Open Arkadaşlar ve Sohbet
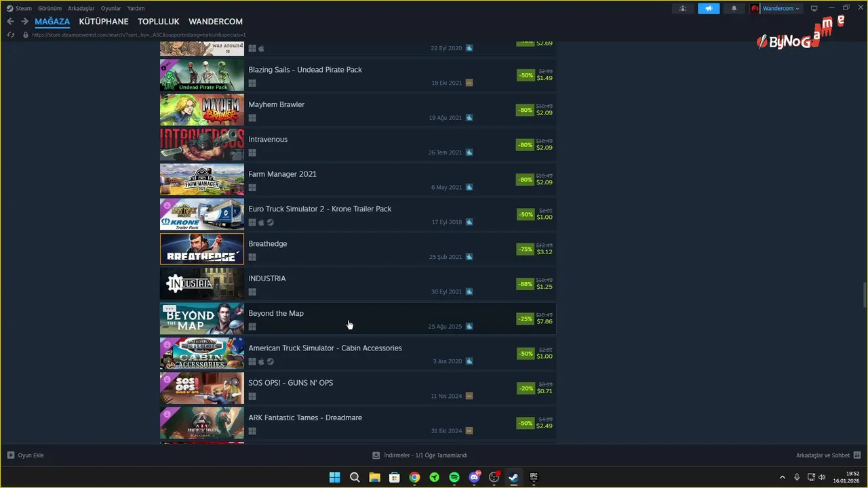Viewport: 868px width, 488px height. (x=823, y=455)
